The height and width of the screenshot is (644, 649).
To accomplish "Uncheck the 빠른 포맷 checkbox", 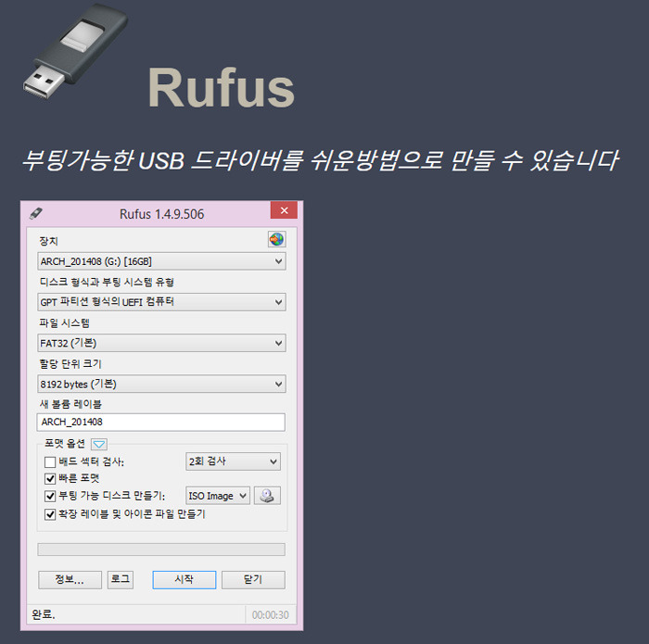I will (50, 478).
